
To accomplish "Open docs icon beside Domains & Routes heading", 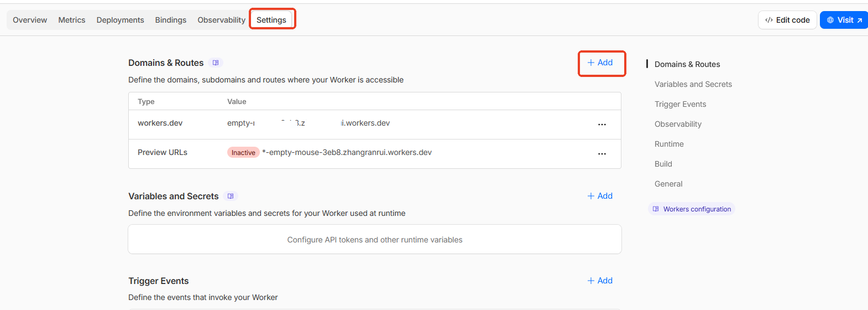I will [x=216, y=63].
